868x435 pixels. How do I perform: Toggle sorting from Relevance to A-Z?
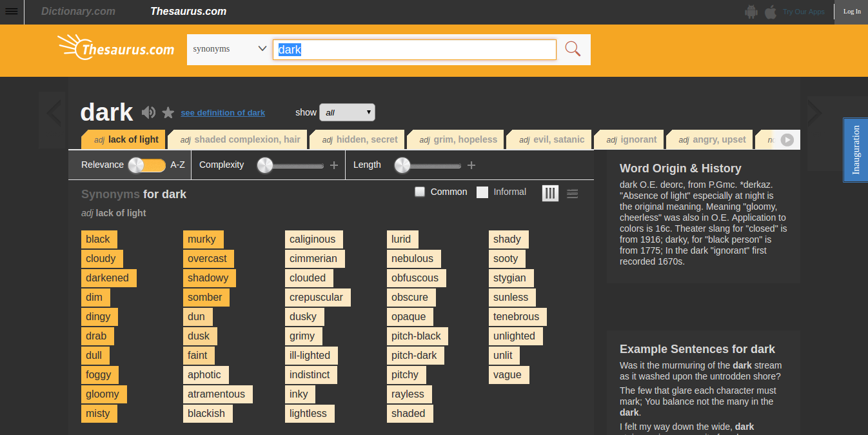click(x=147, y=165)
